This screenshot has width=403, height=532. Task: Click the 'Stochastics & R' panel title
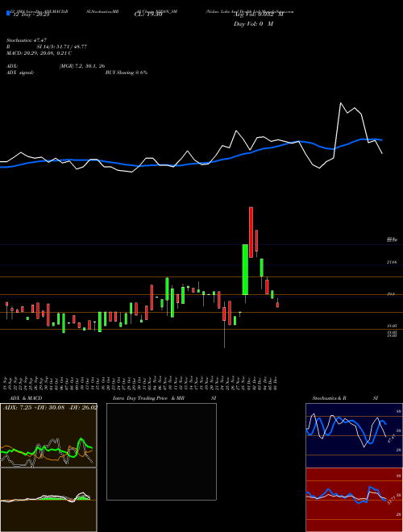click(x=329, y=398)
